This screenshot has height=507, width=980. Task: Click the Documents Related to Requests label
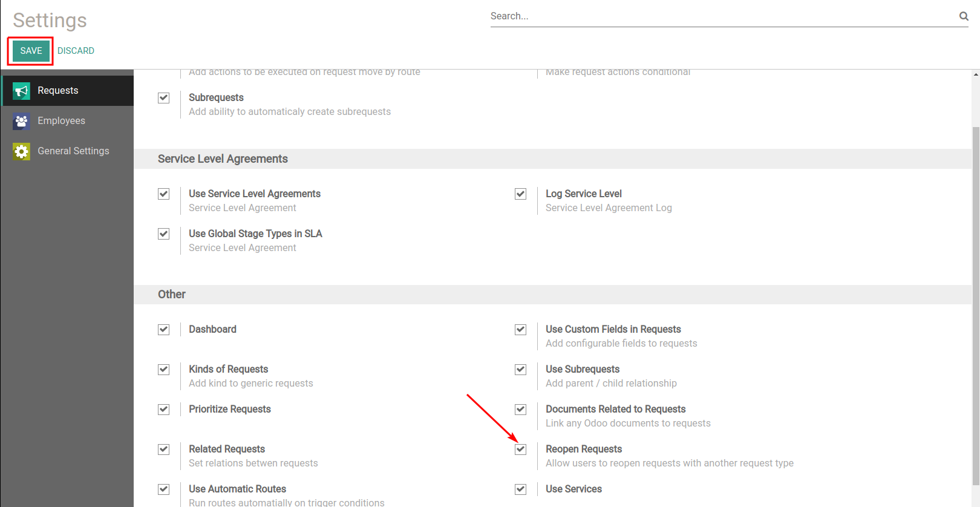coord(616,409)
